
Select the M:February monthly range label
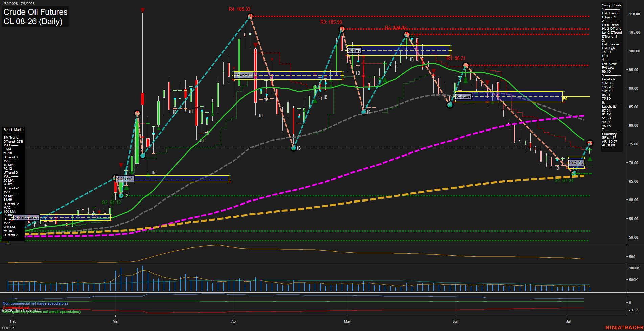26,217
